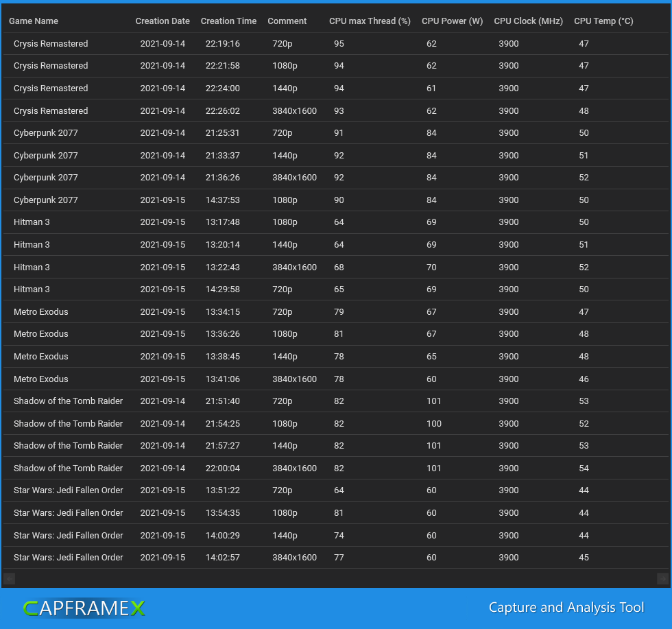Click CPU Power value 100 in Tomb Raider 1080p row
The height and width of the screenshot is (629, 672).
tap(433, 424)
